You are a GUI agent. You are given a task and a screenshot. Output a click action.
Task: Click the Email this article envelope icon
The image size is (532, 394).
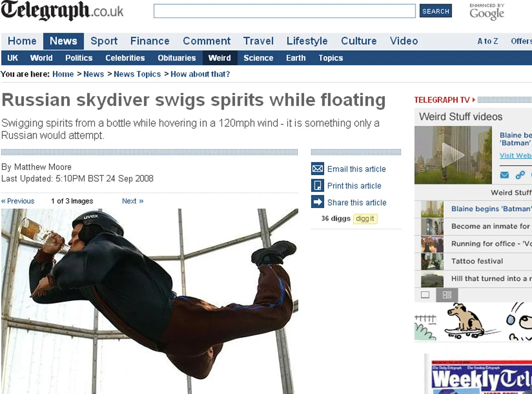point(318,169)
